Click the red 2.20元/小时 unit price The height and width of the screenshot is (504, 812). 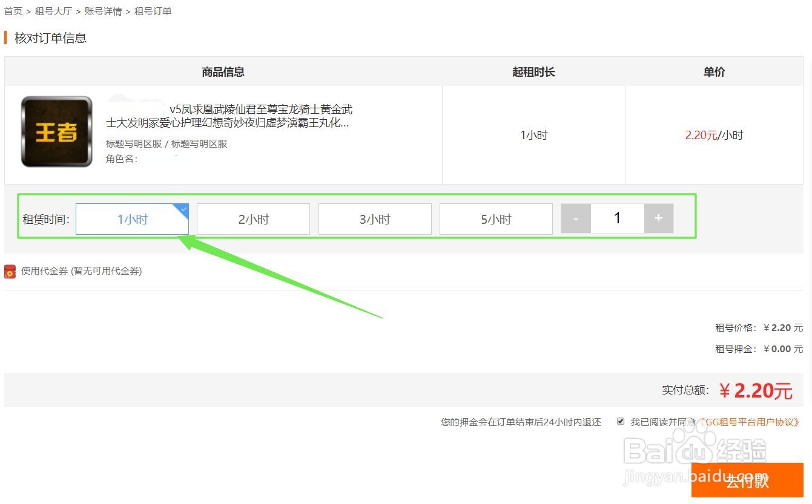click(x=714, y=135)
